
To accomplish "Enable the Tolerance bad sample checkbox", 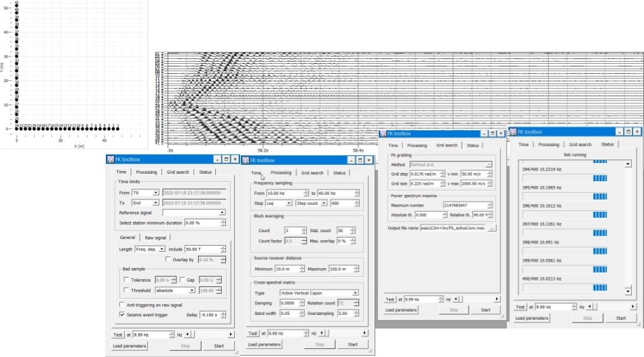I will (126, 280).
